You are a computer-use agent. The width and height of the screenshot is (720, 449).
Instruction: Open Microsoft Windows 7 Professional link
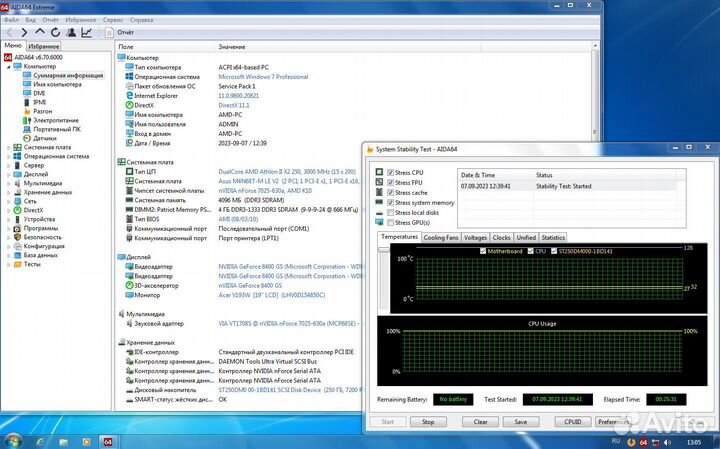263,77
